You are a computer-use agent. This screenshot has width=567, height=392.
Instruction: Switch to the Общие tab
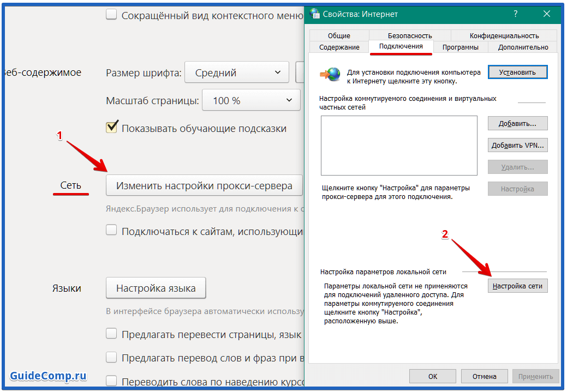(338, 35)
